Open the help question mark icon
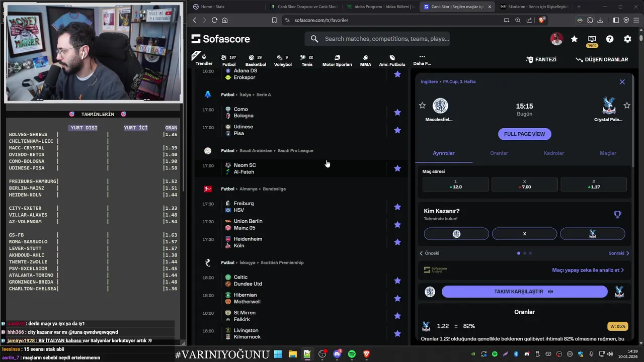 (x=610, y=39)
